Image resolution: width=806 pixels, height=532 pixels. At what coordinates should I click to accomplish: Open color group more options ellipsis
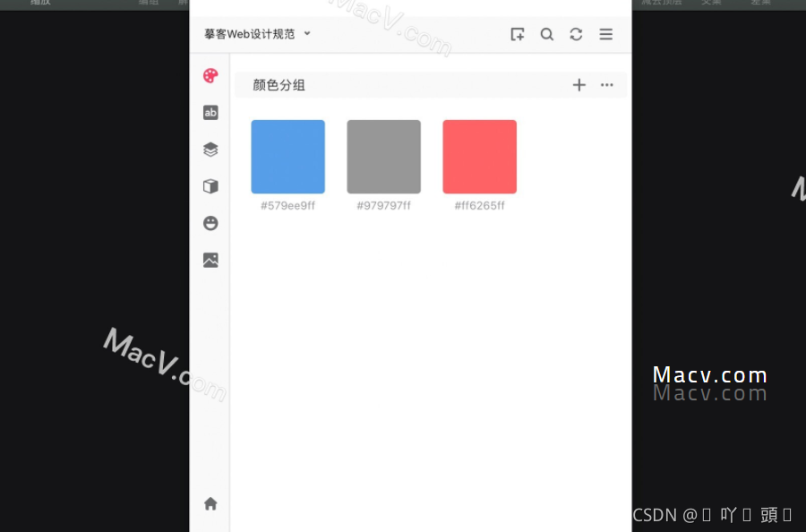pos(607,85)
